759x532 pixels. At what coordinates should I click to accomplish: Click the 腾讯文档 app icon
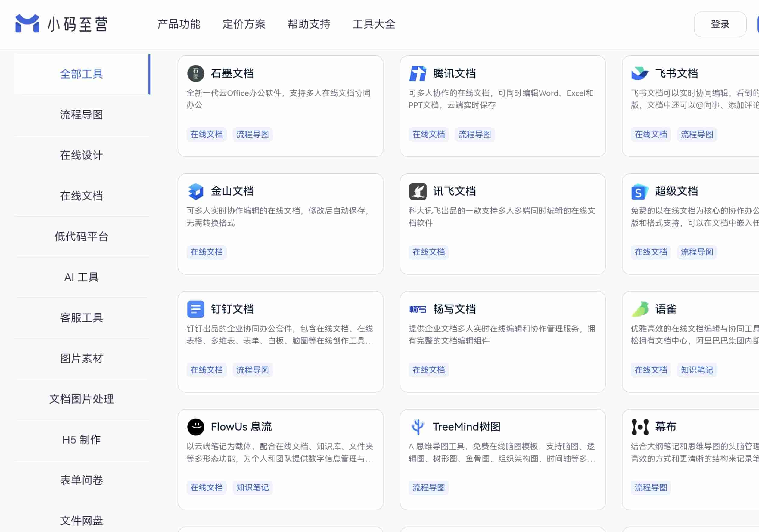pyautogui.click(x=418, y=73)
